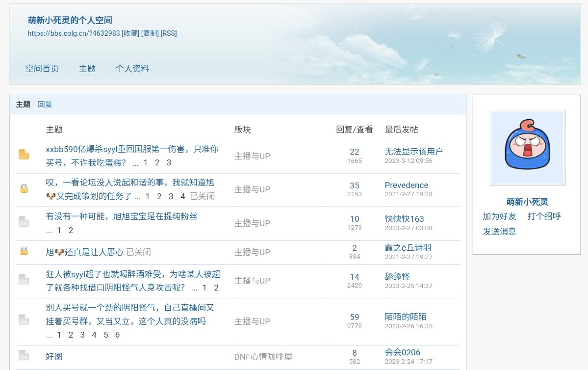
Task: Select the 主题 sub-tab in list header
Action: (x=23, y=105)
